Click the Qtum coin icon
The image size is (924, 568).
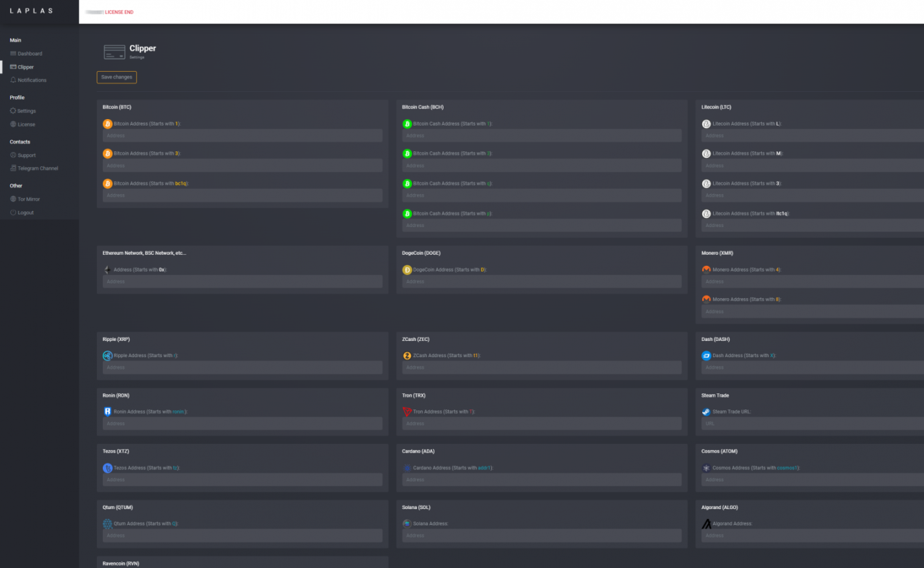click(107, 524)
